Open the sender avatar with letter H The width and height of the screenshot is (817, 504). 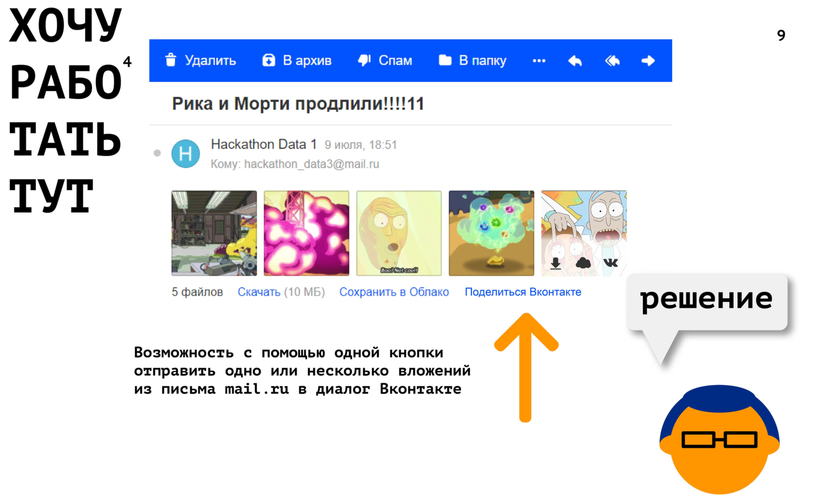coord(186,154)
